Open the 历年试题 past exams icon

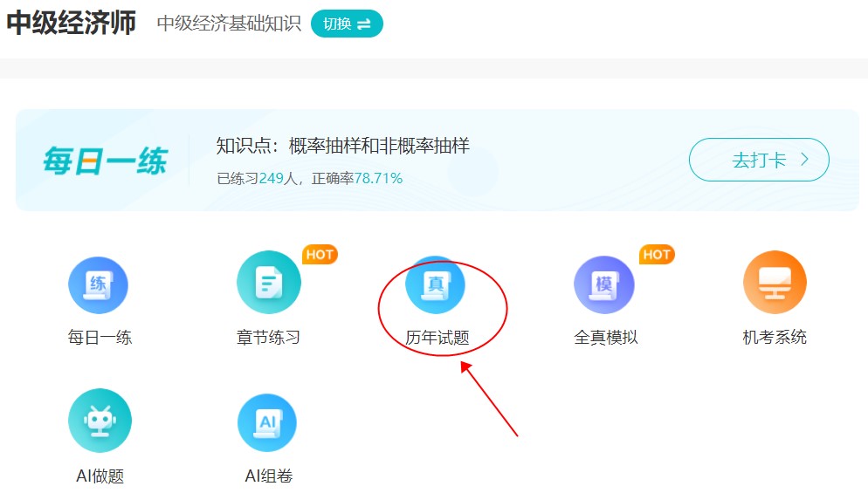[x=436, y=285]
